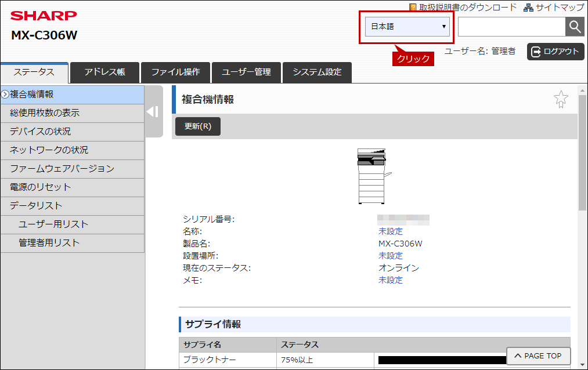Viewport: 588px width, 370px height.
Task: Click 未設定 link next to メモ
Action: tap(391, 280)
